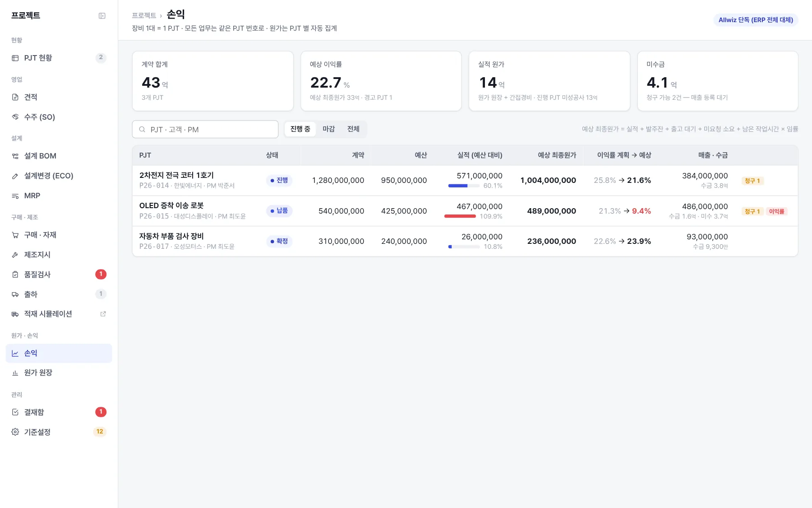Click the search magnifier icon
812x508 pixels.
pos(142,130)
